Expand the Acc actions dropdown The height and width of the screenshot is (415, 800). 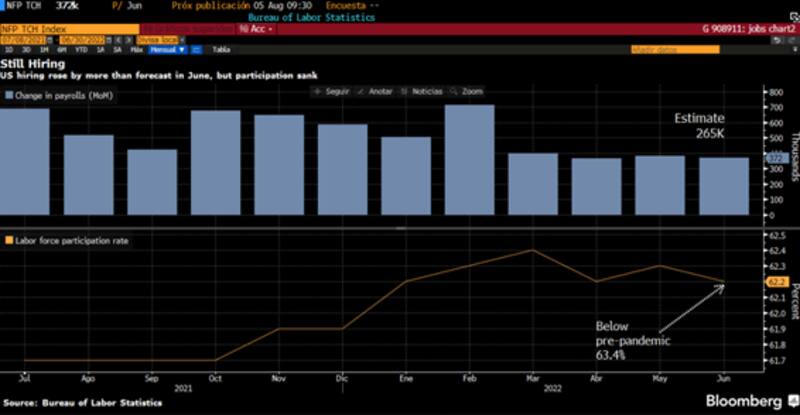click(252, 29)
